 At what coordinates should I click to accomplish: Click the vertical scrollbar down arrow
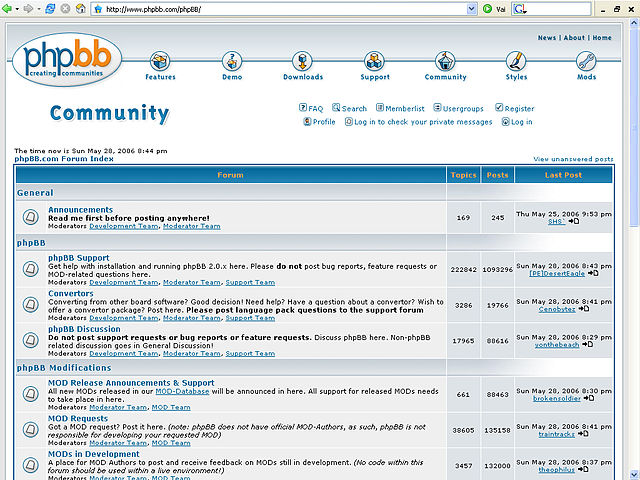click(634, 475)
